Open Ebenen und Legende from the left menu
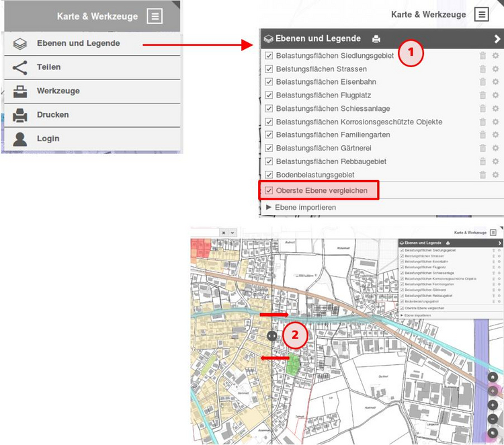The height and width of the screenshot is (445, 504). click(x=92, y=44)
